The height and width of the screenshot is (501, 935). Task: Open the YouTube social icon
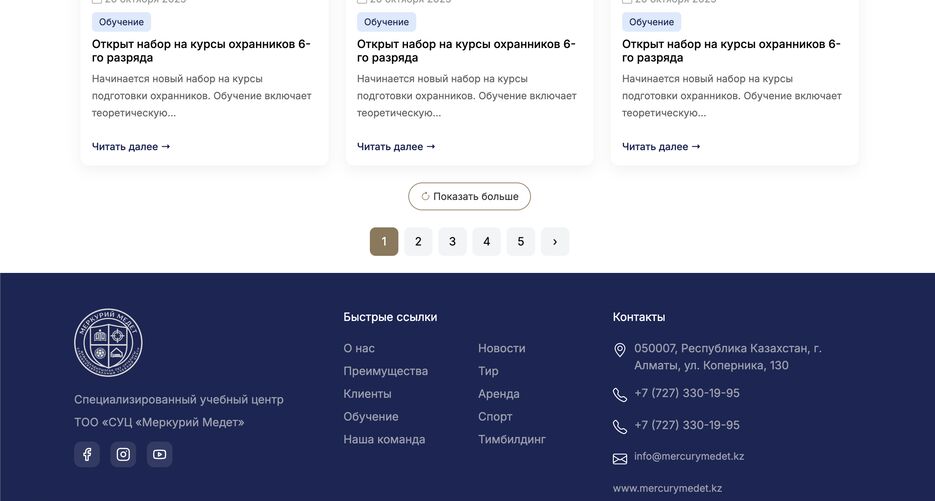point(159,455)
